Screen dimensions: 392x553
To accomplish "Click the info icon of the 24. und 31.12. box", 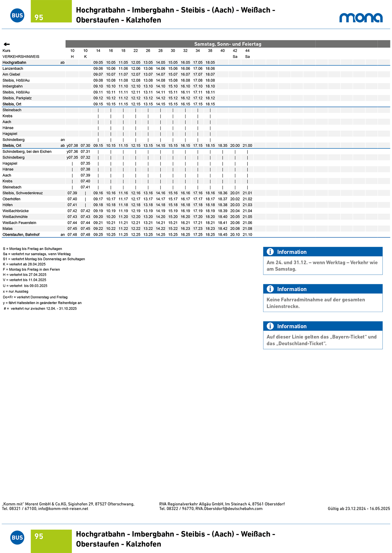I will pos(270,252).
